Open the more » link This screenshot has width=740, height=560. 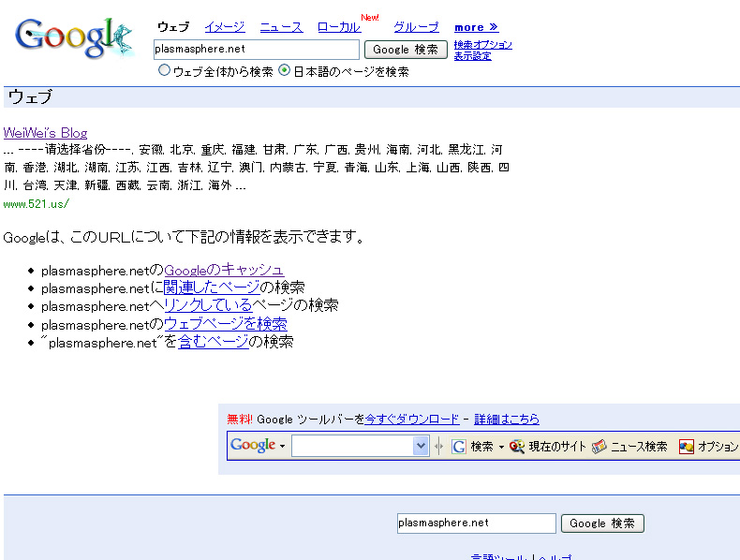click(476, 27)
